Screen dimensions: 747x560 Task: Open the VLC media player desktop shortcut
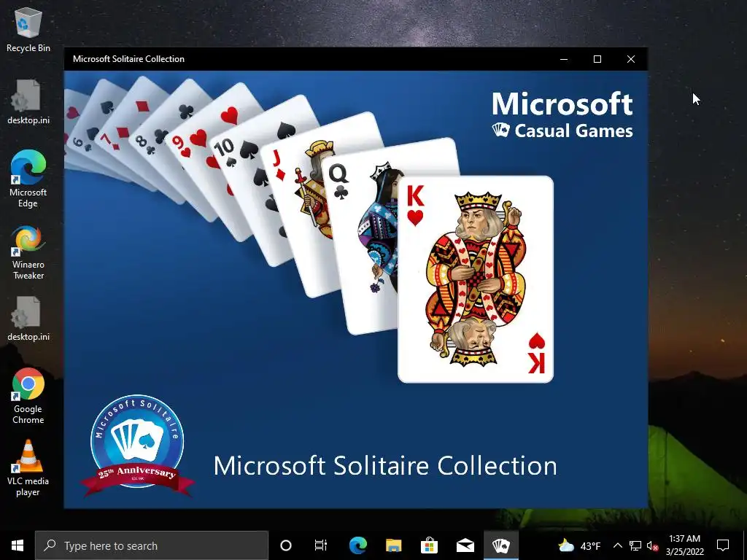(x=28, y=468)
